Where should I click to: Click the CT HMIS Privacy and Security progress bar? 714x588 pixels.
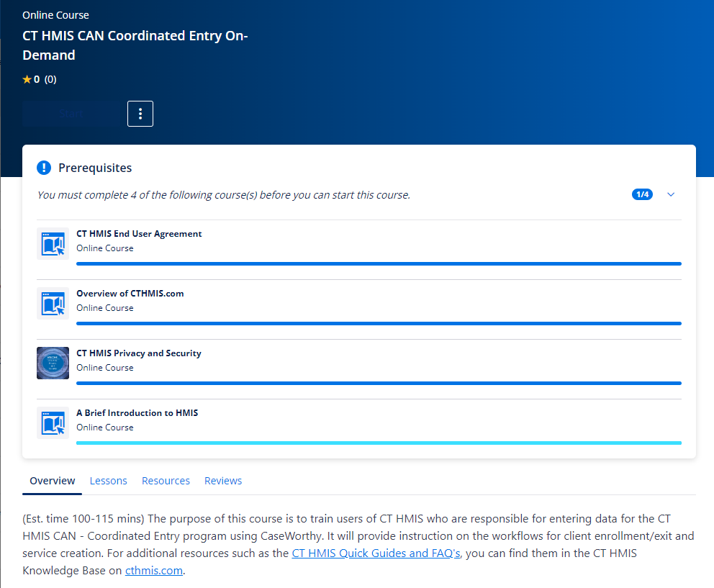click(x=379, y=383)
